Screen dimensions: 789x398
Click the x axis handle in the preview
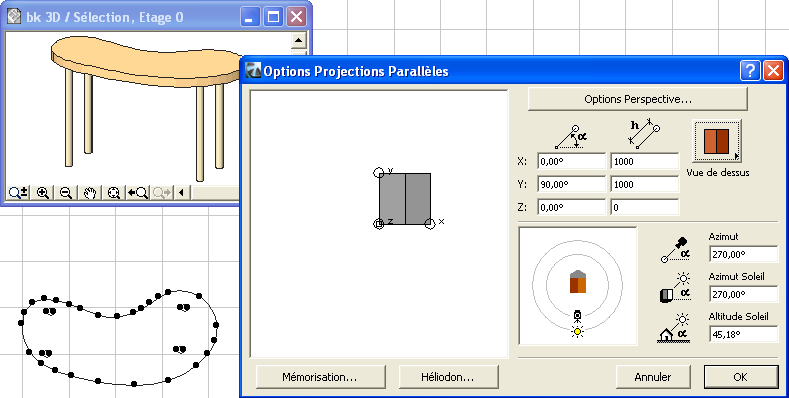[x=430, y=224]
